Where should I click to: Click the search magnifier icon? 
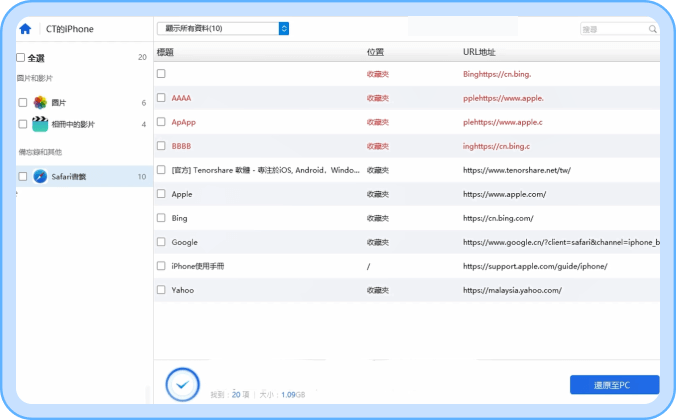pos(653,29)
